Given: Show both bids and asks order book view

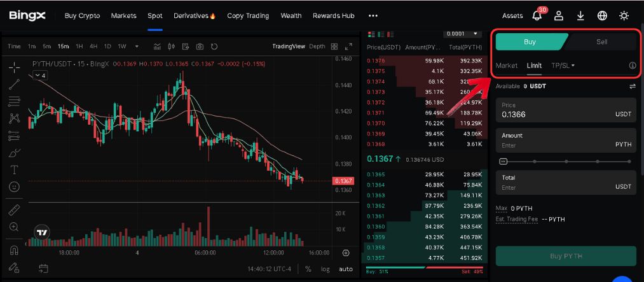Looking at the screenshot, I should (372, 34).
